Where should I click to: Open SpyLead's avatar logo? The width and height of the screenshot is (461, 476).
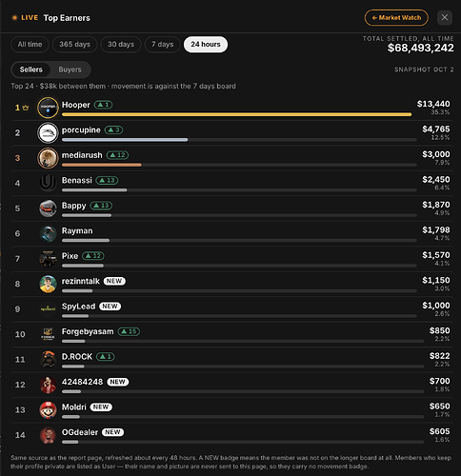tap(48, 309)
